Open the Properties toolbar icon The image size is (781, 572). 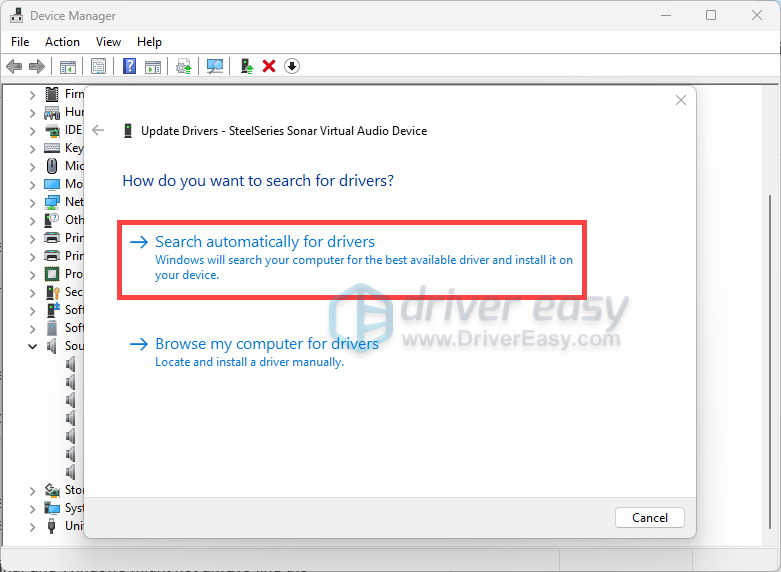(x=98, y=66)
